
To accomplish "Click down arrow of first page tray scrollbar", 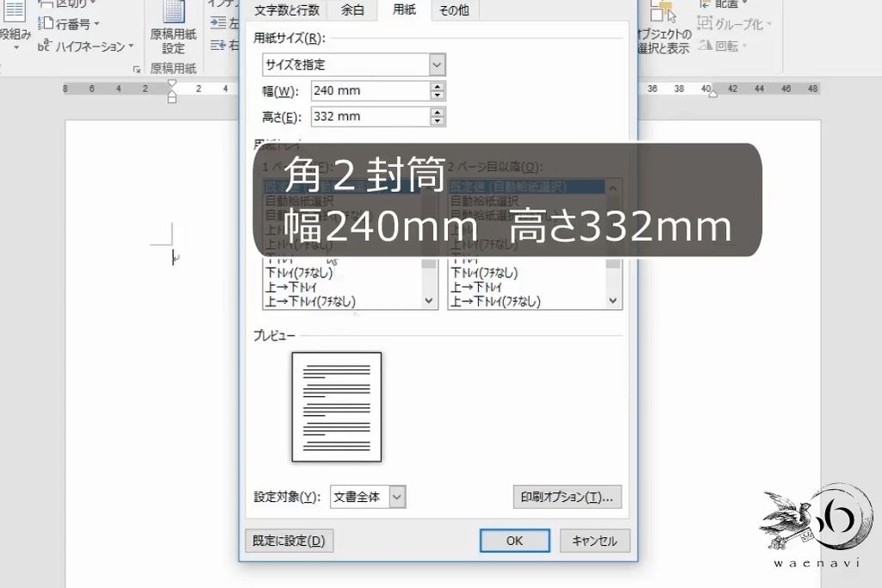I will pyautogui.click(x=429, y=301).
